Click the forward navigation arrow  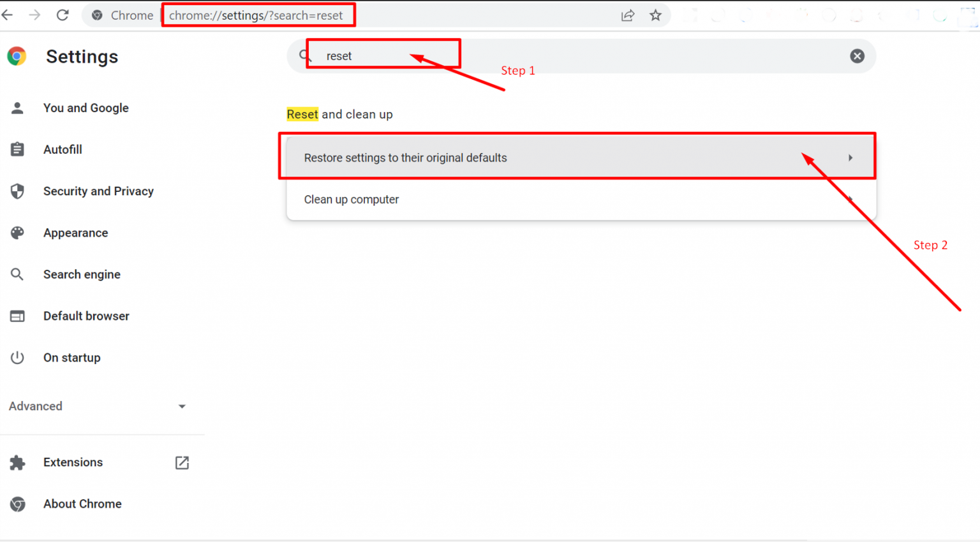pyautogui.click(x=34, y=15)
